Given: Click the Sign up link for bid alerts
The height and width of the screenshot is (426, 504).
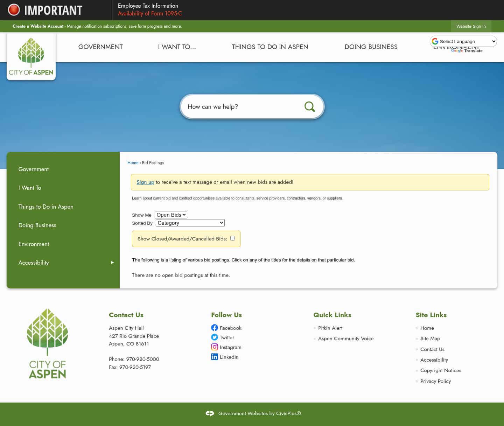Looking at the screenshot, I should (x=145, y=182).
